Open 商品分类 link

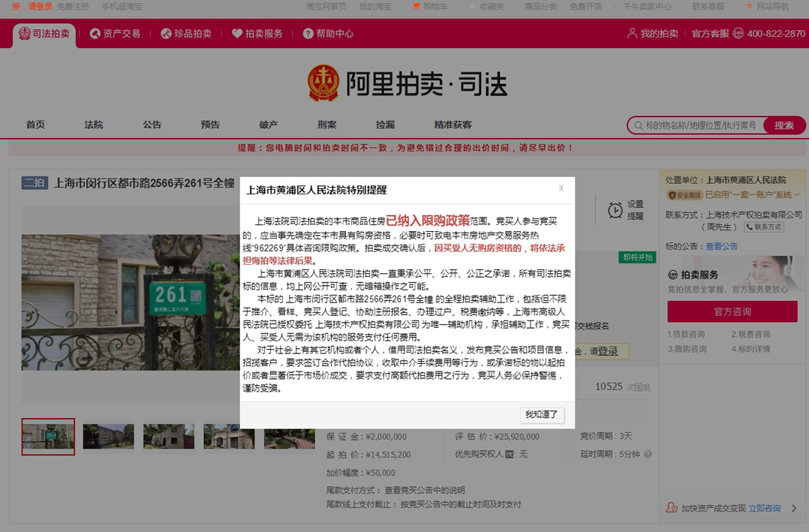[x=540, y=6]
